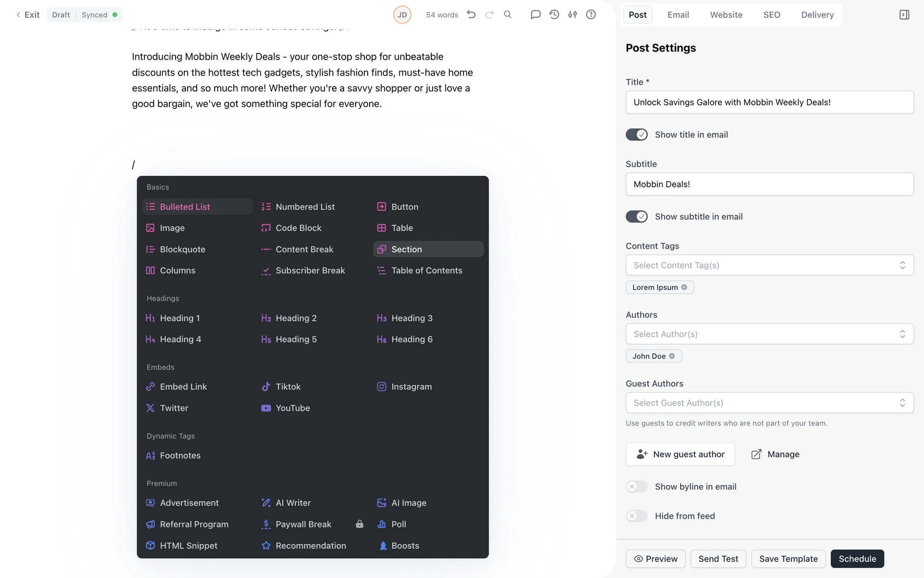Click the Schedule button
Screen dimensions: 924x578
tap(857, 559)
